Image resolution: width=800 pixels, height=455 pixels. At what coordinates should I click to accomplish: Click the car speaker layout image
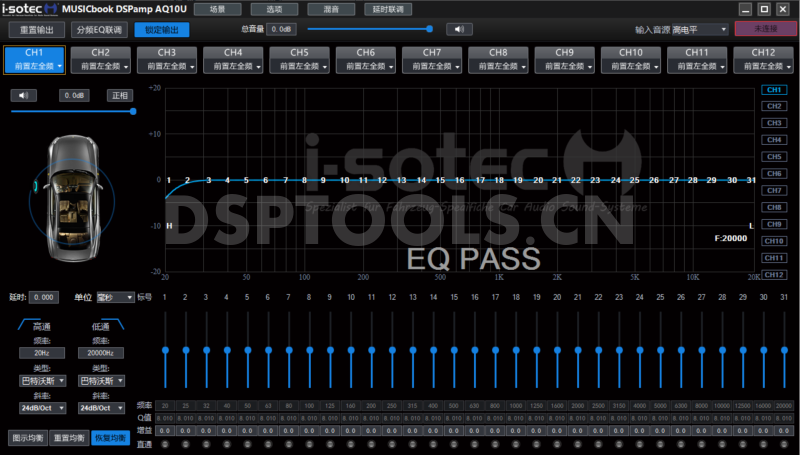point(72,198)
